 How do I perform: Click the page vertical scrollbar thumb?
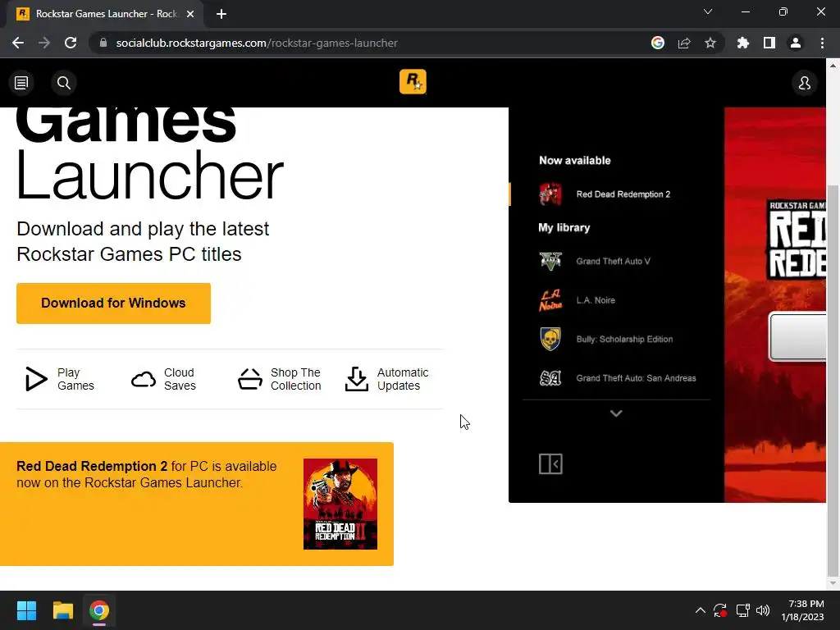pos(833,379)
